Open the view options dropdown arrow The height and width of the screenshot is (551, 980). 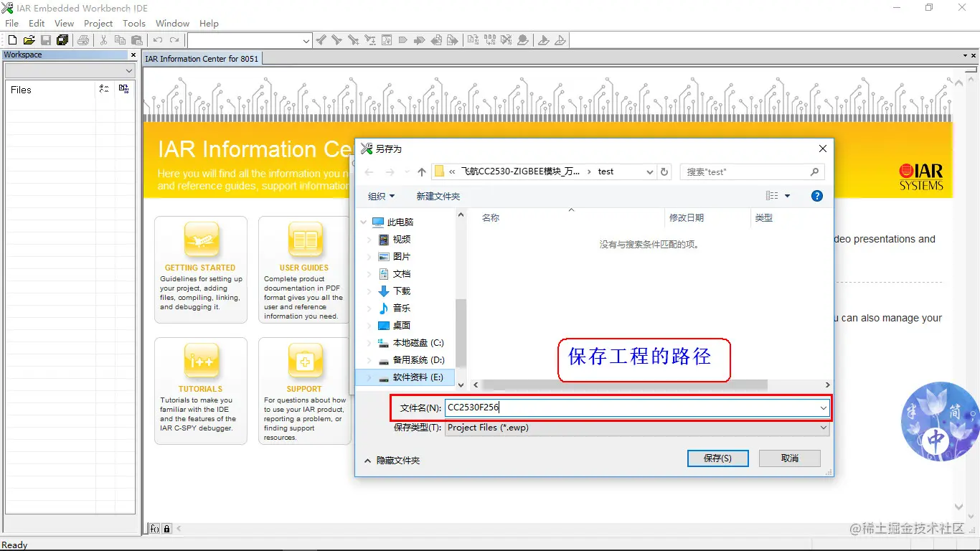click(787, 196)
